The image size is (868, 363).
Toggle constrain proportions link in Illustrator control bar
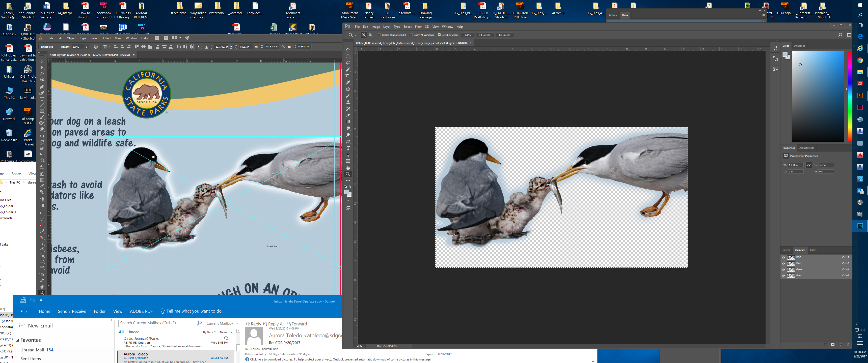[x=283, y=47]
